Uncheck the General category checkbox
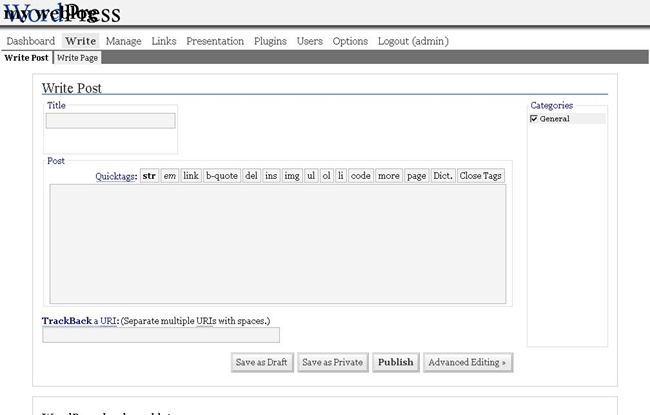 [534, 119]
